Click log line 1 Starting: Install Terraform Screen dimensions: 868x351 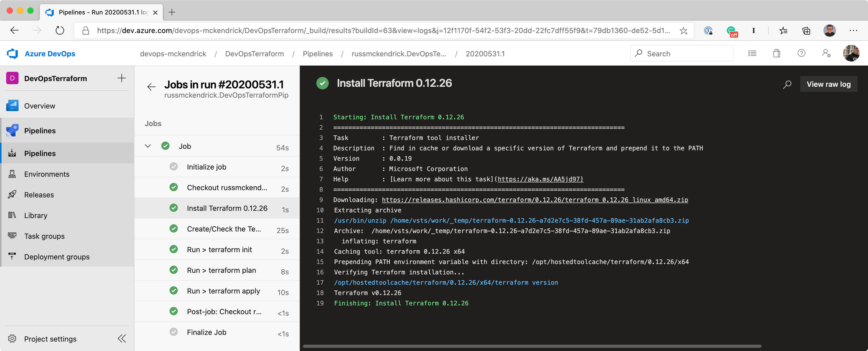(398, 117)
